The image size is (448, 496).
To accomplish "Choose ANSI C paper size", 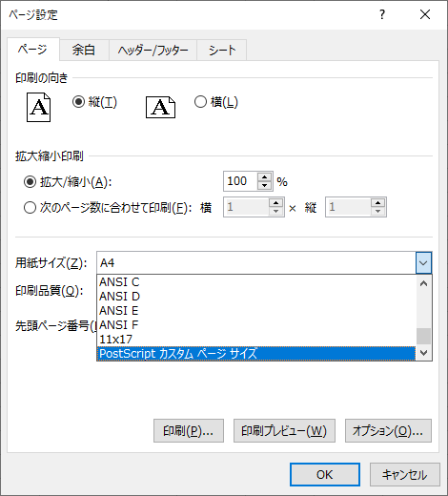I will click(255, 282).
